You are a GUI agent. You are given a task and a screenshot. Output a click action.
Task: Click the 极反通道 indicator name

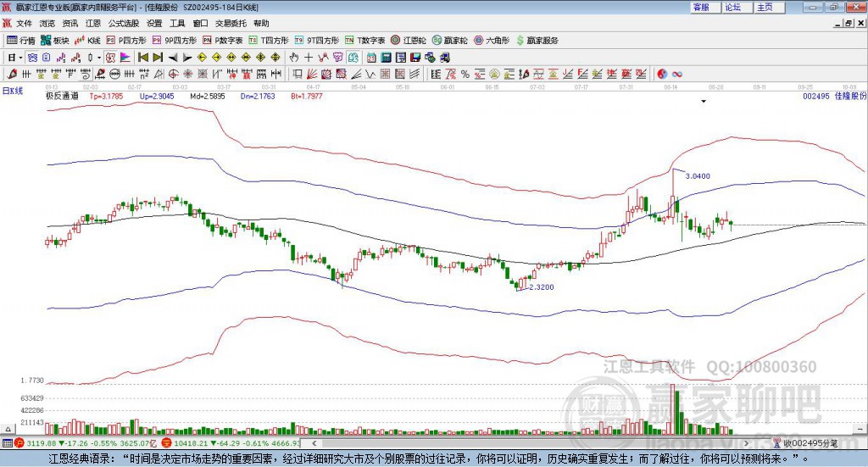[x=62, y=97]
